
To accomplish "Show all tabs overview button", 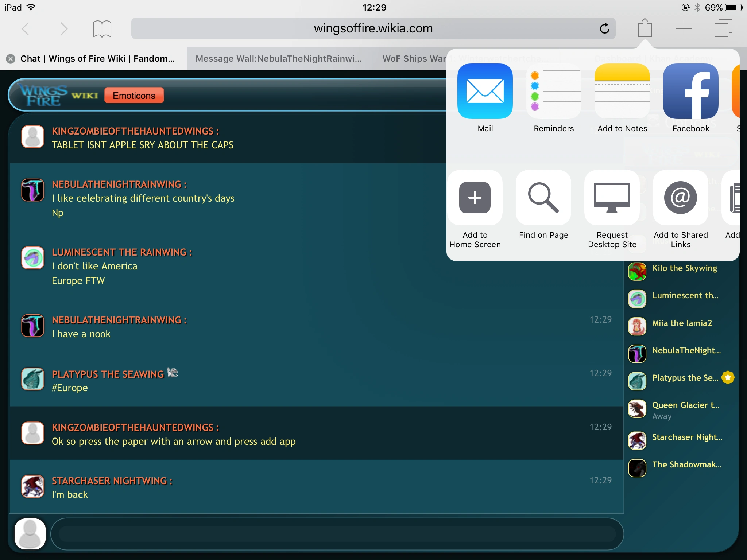I will (x=723, y=28).
